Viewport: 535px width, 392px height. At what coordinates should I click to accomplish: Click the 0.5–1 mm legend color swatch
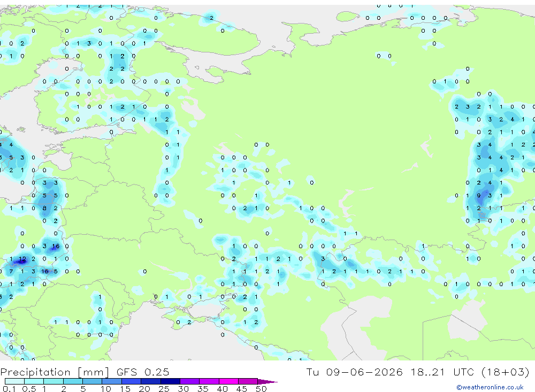point(34,381)
